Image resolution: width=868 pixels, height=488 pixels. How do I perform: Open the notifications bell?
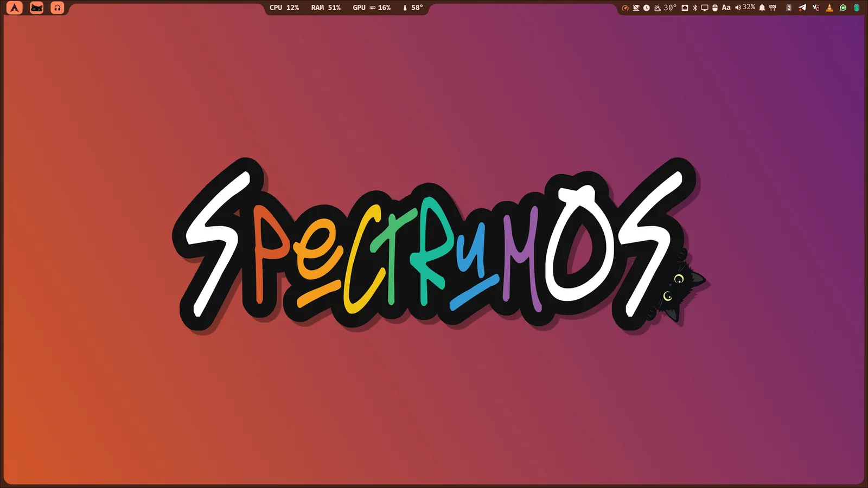[762, 8]
